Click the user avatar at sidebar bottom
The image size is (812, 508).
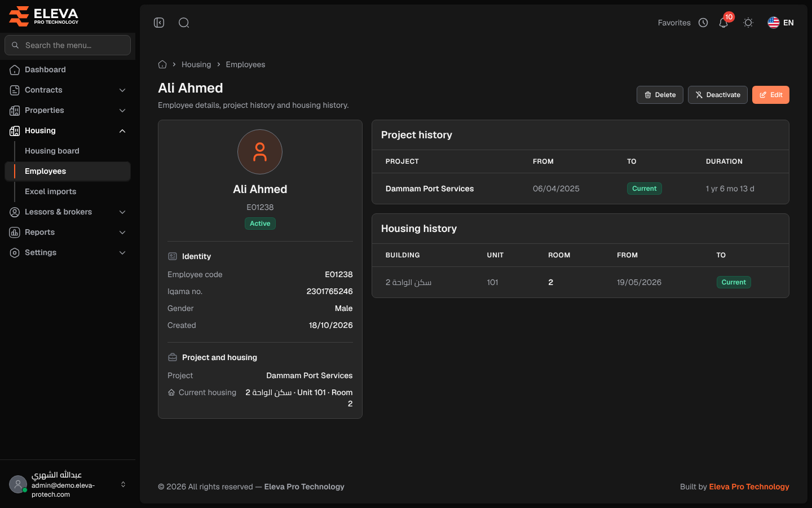18,484
